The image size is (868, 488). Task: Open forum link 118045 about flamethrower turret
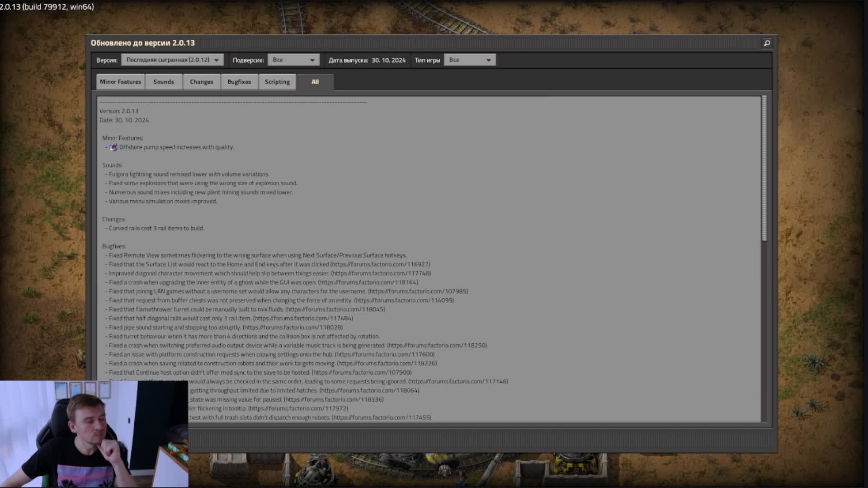pyautogui.click(x=335, y=310)
